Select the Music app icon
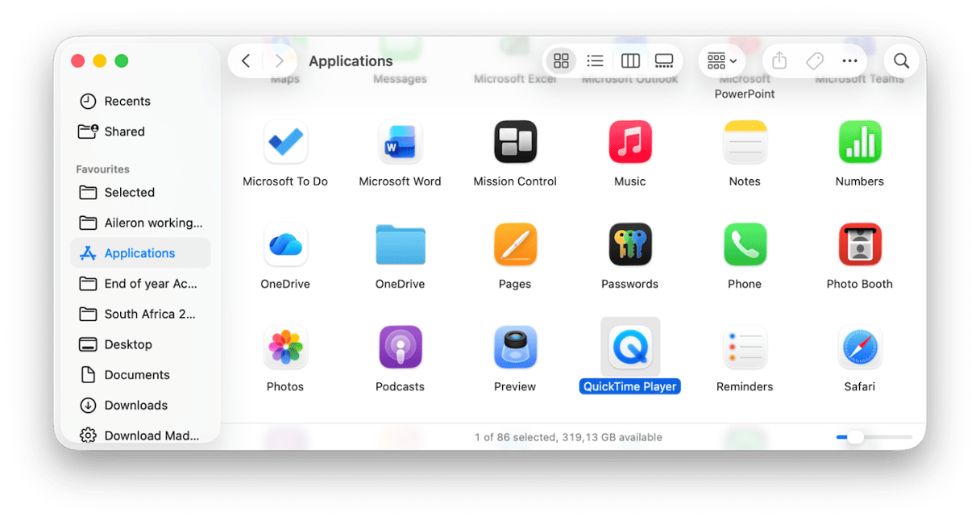The width and height of the screenshot is (980, 521). coord(630,143)
